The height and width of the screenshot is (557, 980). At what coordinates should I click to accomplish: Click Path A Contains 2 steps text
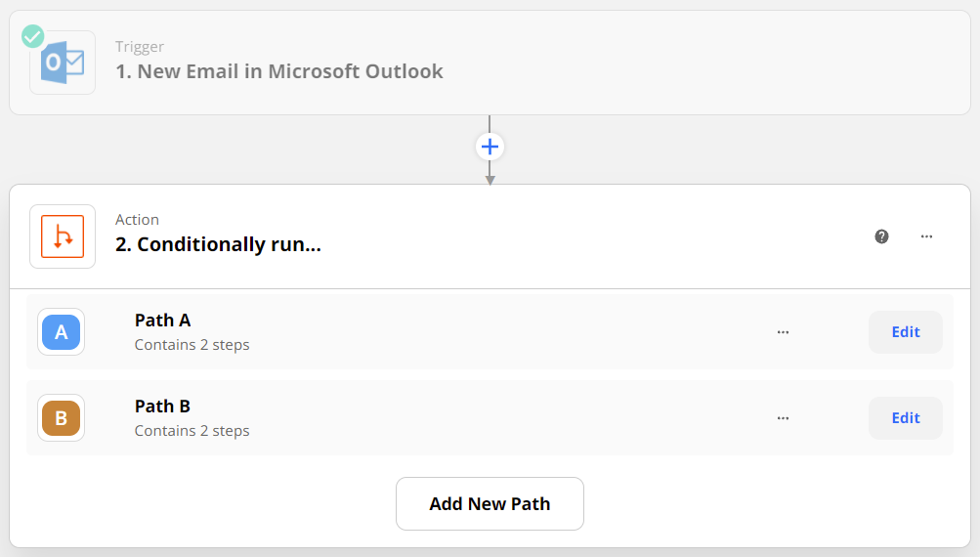pyautogui.click(x=192, y=345)
